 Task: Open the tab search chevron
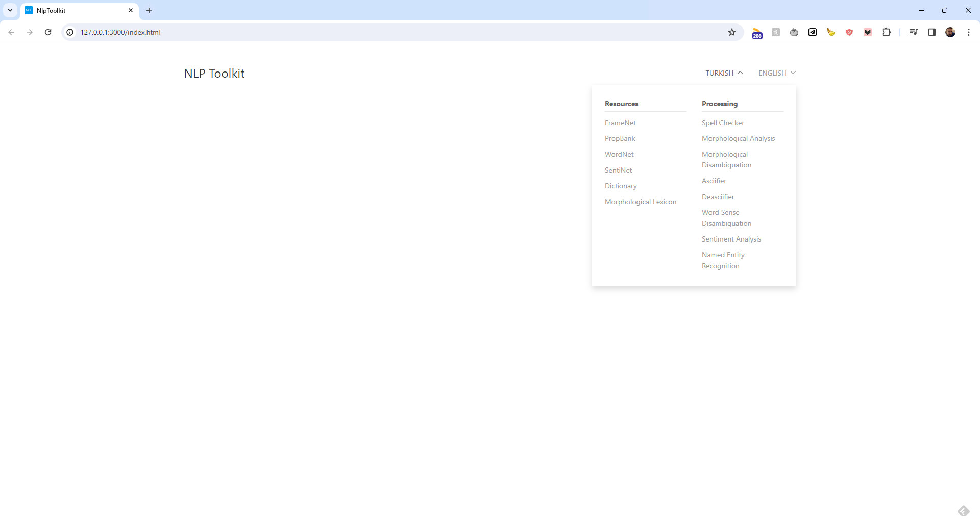(10, 10)
